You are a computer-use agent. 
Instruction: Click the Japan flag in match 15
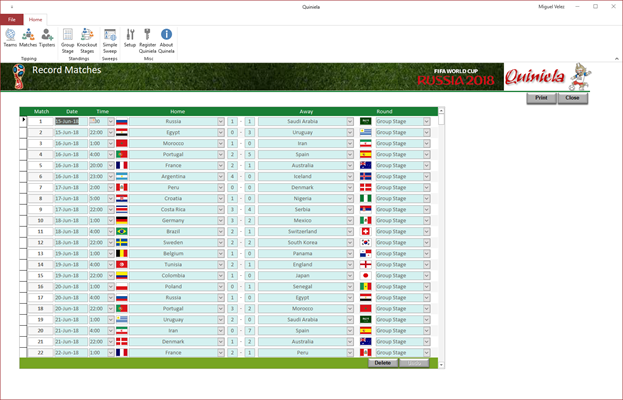[366, 276]
